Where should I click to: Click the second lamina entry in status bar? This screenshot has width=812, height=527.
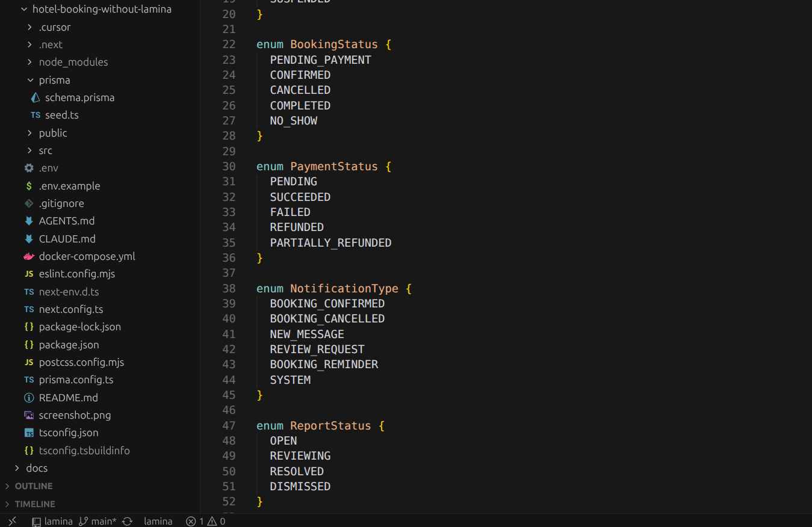pos(158,522)
